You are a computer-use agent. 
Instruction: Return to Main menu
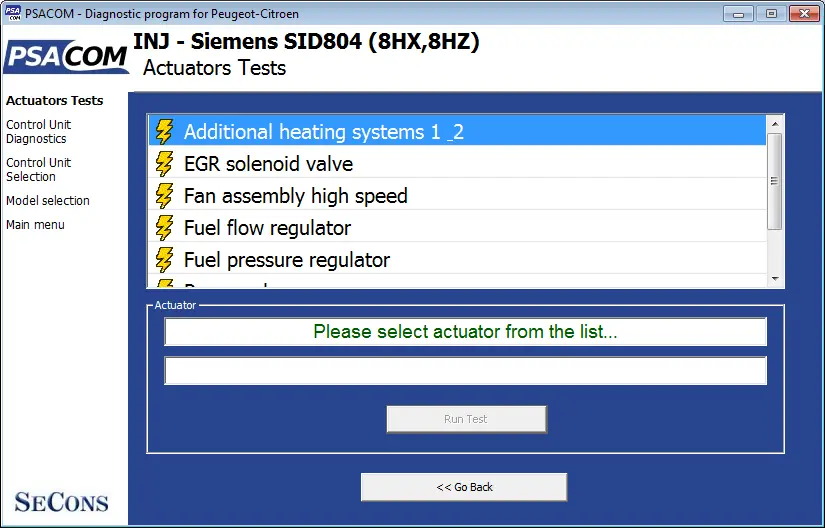tap(35, 225)
